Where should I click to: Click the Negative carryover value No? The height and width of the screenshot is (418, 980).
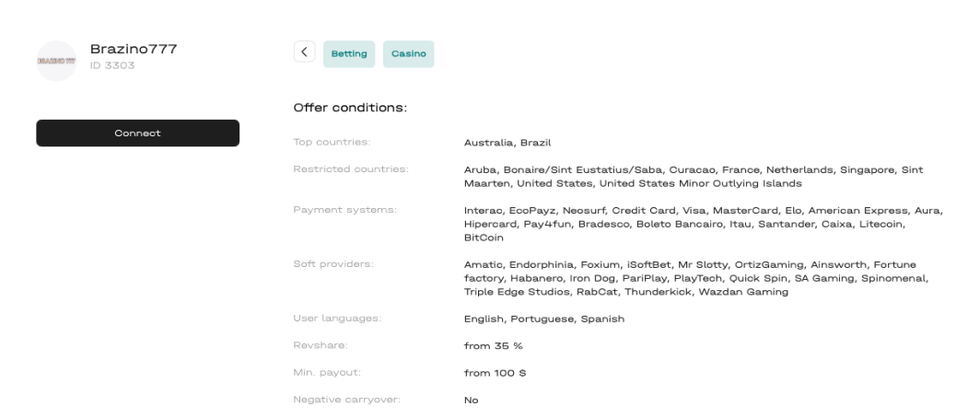point(471,400)
